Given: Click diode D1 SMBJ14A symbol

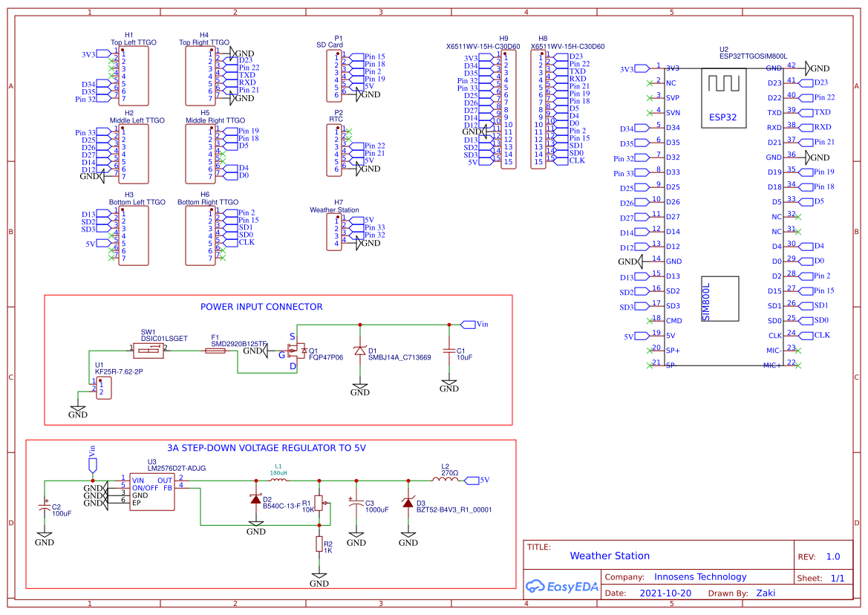Looking at the screenshot, I should [x=360, y=349].
